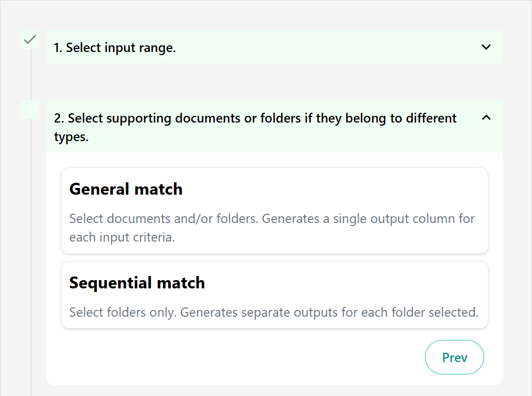Viewport: 532px width, 396px height.
Task: Click the empty step 2 indicator square
Action: coord(30,110)
